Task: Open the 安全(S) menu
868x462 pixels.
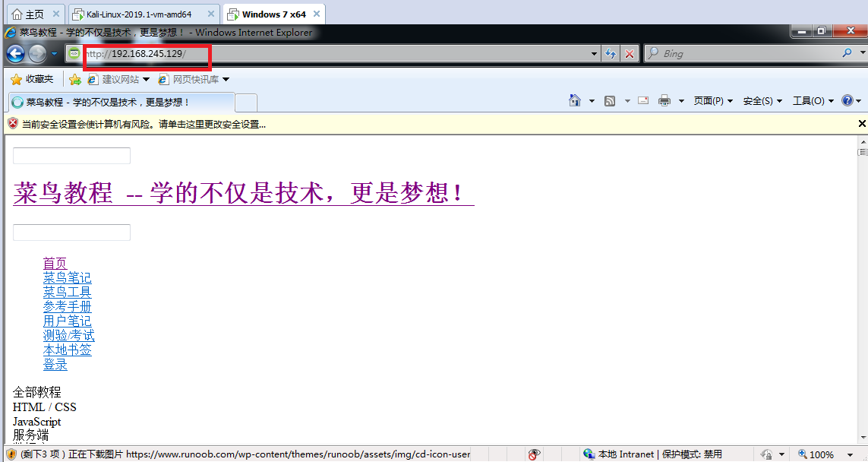Action: (762, 101)
